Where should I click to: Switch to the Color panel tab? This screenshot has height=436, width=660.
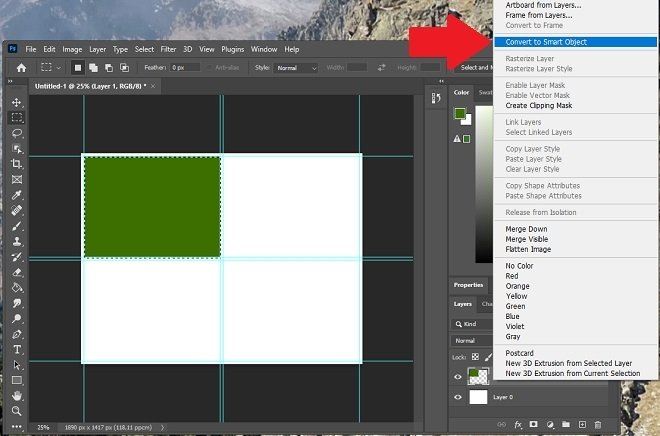[x=461, y=92]
